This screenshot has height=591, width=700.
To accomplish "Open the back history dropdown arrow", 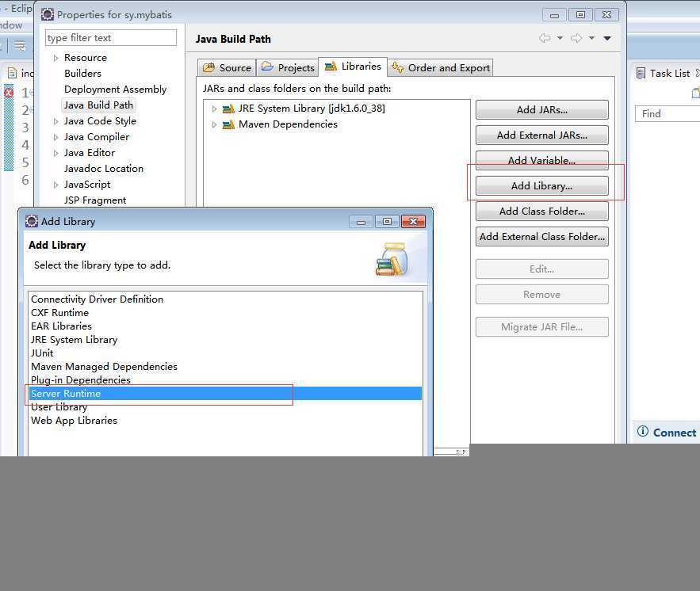I will pyautogui.click(x=560, y=38).
